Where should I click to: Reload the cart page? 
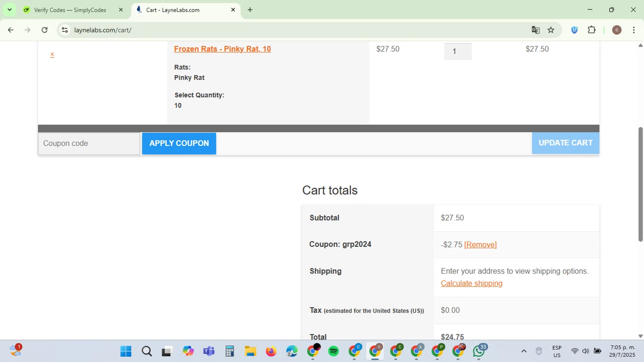tap(45, 30)
